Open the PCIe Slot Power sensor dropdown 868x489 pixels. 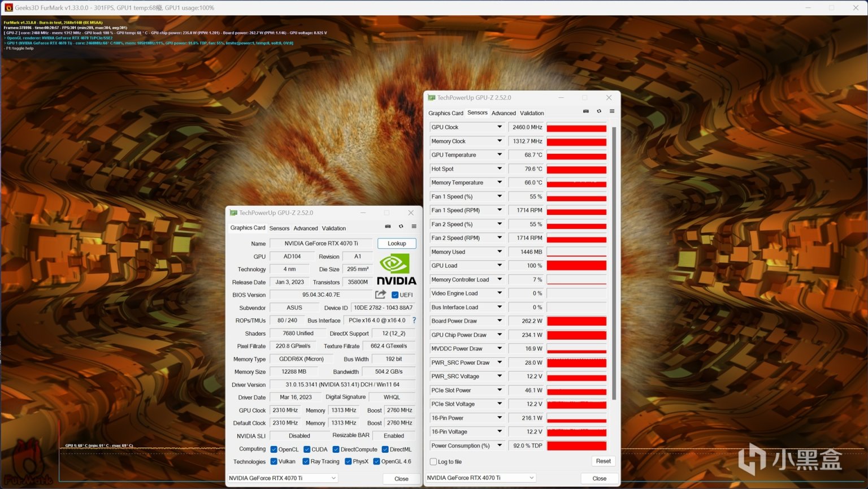pyautogui.click(x=500, y=390)
